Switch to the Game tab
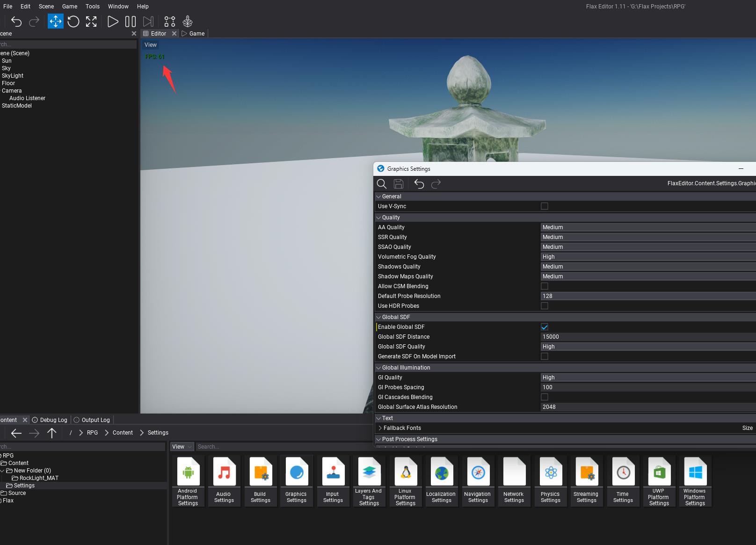This screenshot has width=756, height=545. click(196, 34)
